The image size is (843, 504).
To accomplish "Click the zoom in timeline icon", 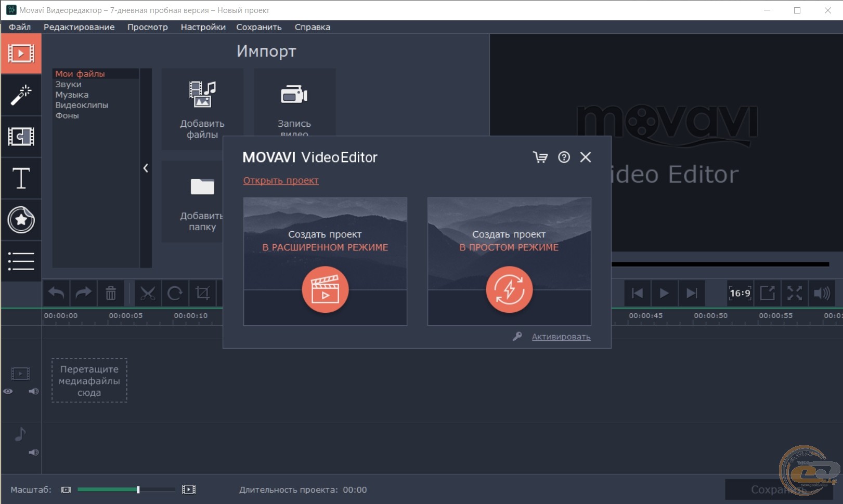I will coord(189,489).
